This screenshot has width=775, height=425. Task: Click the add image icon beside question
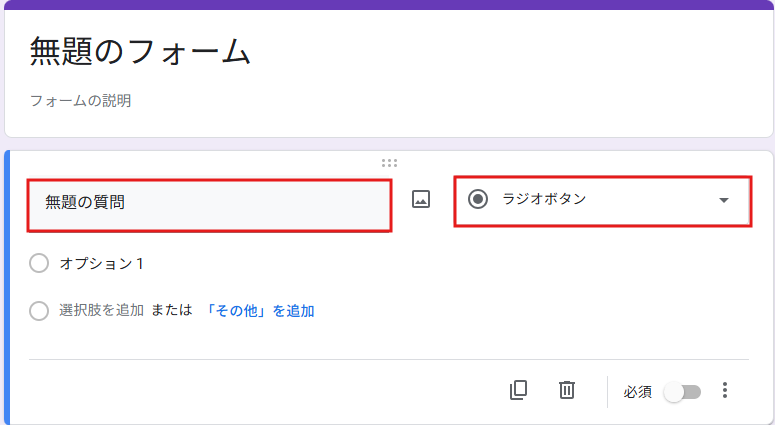coord(421,199)
